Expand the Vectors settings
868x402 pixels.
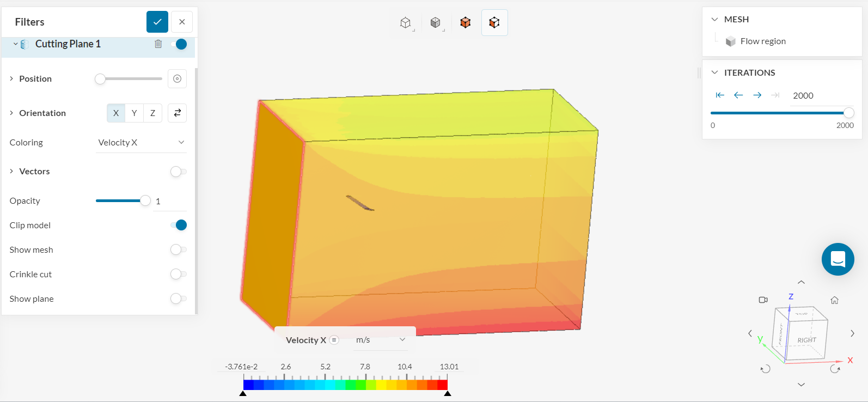11,172
